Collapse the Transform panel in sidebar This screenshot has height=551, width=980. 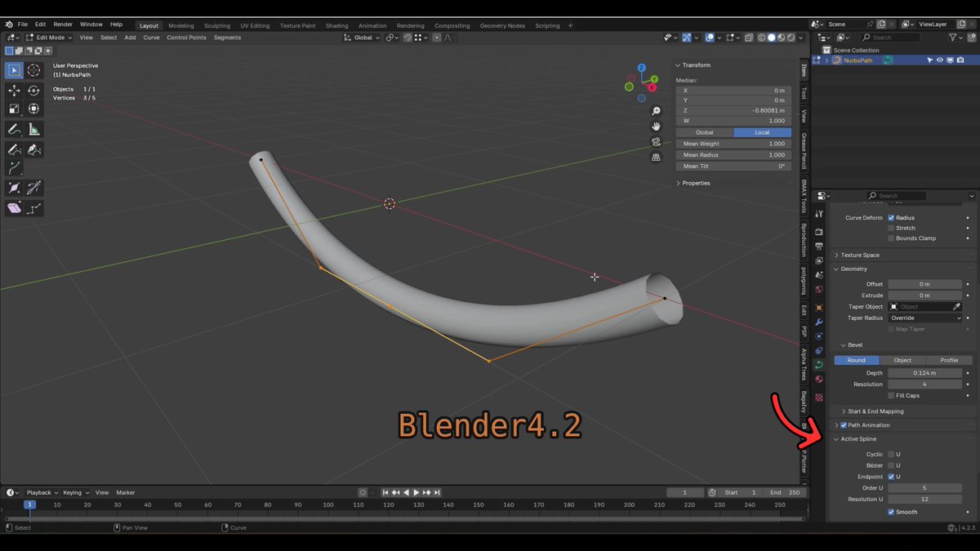tap(695, 64)
